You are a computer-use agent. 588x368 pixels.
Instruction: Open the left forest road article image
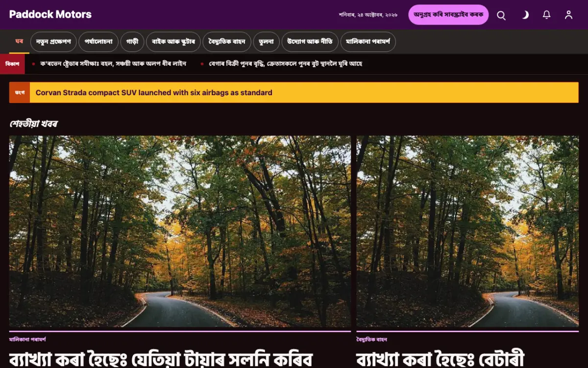tap(180, 232)
